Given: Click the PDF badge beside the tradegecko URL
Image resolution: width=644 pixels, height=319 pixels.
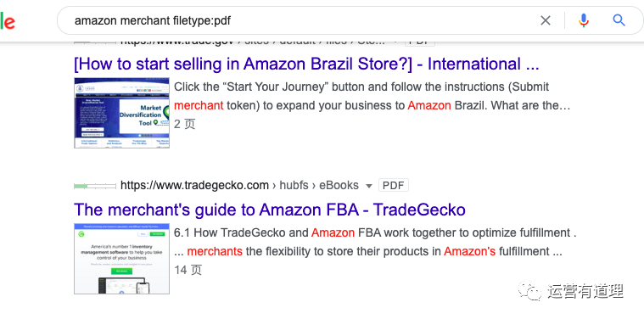Looking at the screenshot, I should tap(394, 186).
